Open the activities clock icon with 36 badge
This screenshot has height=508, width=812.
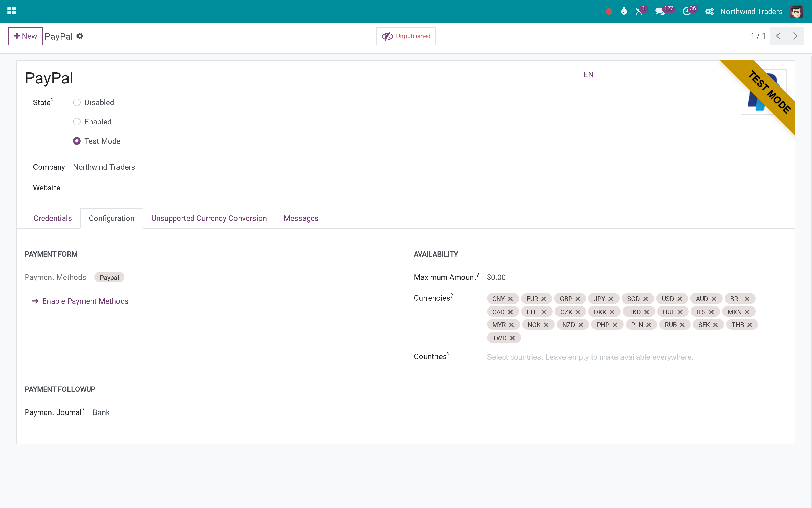[686, 11]
